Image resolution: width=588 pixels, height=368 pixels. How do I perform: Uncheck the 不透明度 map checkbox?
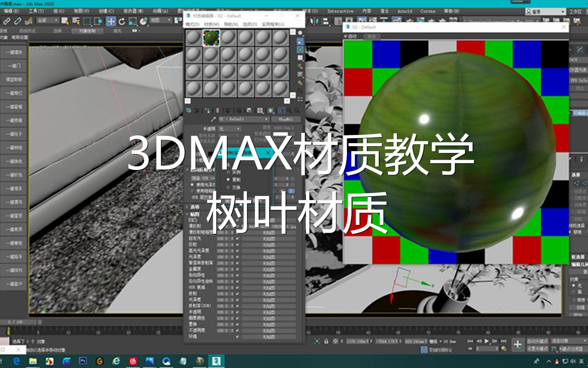(x=237, y=330)
